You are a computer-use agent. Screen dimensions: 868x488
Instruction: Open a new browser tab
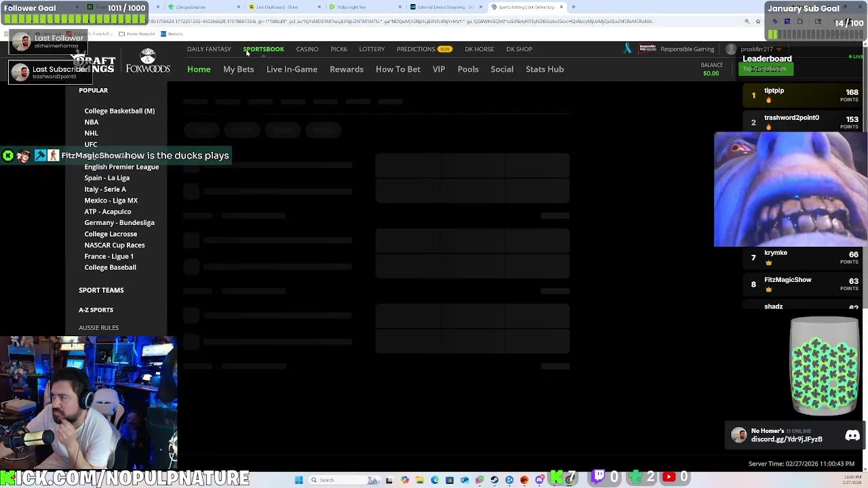pyautogui.click(x=573, y=7)
